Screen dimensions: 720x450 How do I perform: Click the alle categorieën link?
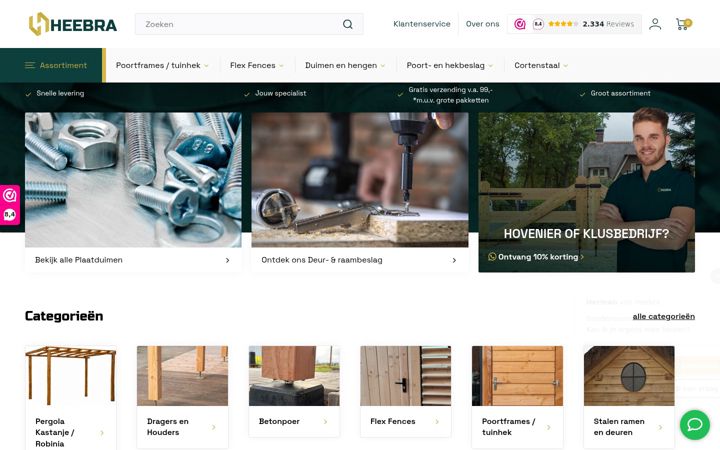point(664,316)
